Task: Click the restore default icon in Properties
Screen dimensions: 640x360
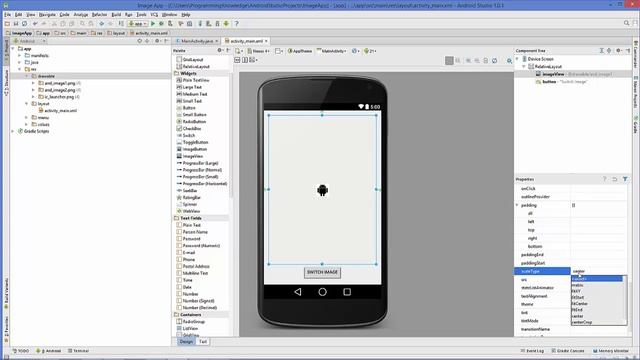Action: (615, 179)
